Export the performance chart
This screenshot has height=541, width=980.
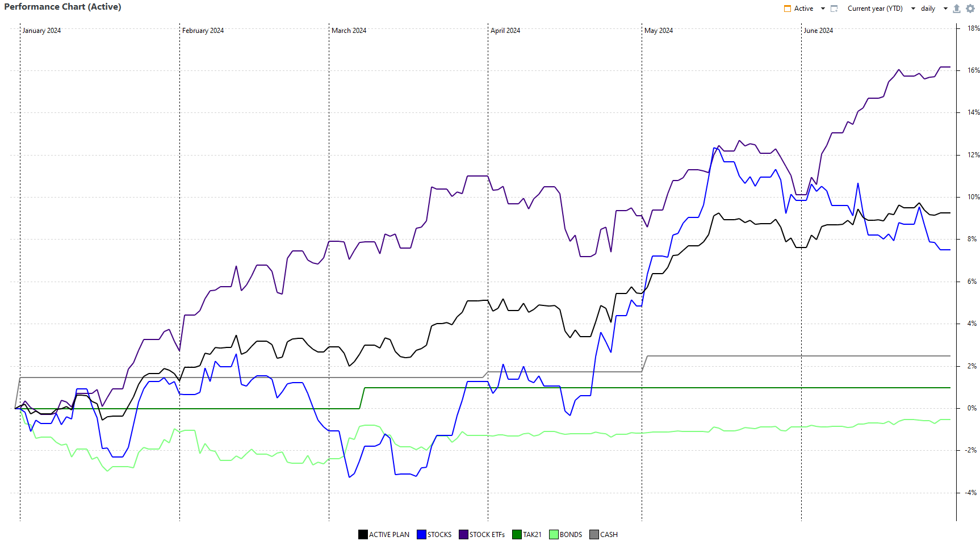click(957, 9)
